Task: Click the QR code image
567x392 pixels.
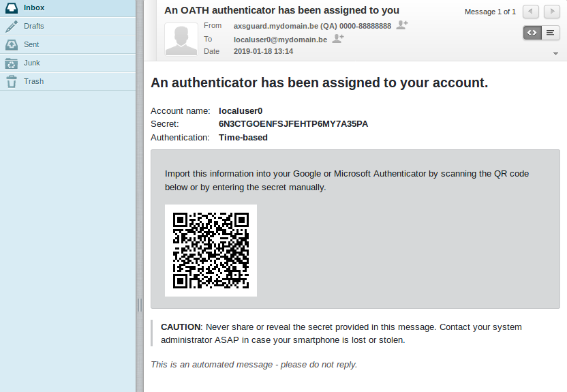Action: click(x=211, y=250)
